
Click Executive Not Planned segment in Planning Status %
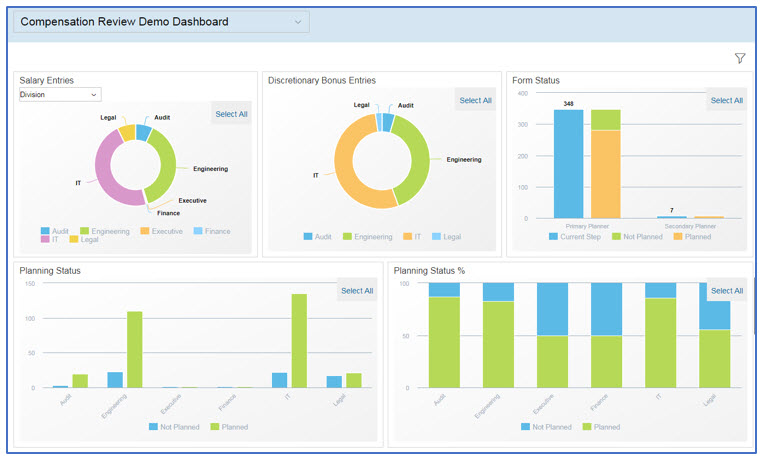(552, 309)
